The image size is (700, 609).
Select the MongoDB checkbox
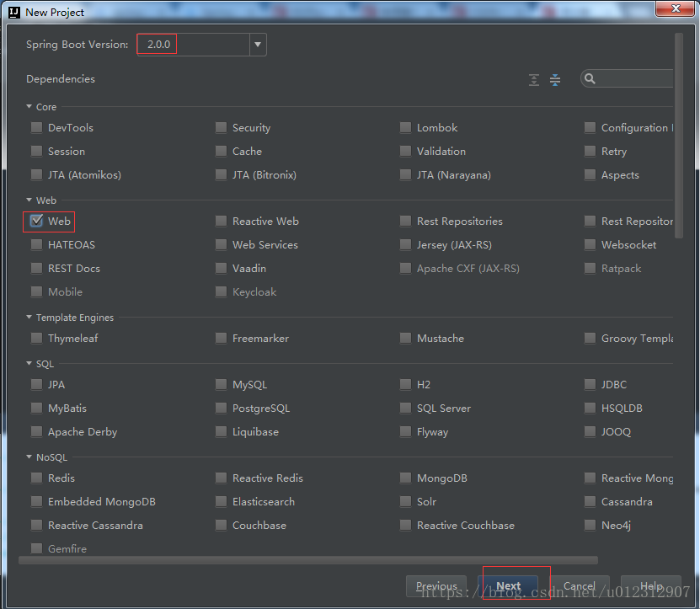(x=405, y=478)
